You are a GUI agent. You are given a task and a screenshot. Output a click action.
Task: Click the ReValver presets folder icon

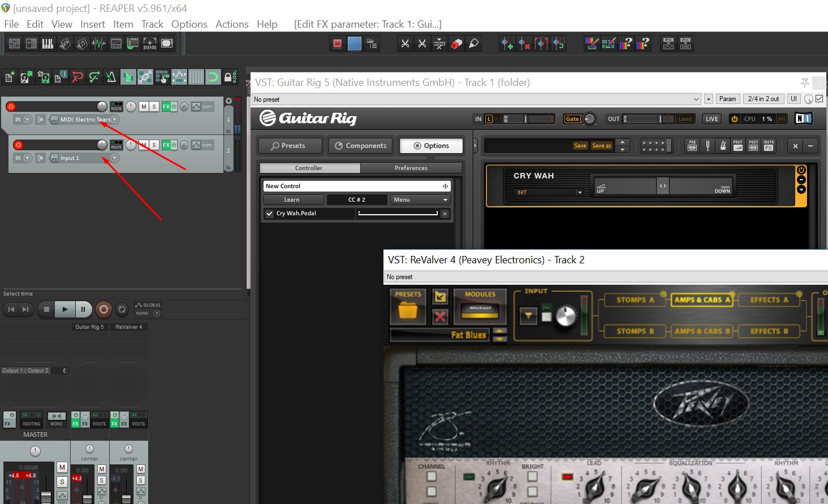click(x=408, y=306)
